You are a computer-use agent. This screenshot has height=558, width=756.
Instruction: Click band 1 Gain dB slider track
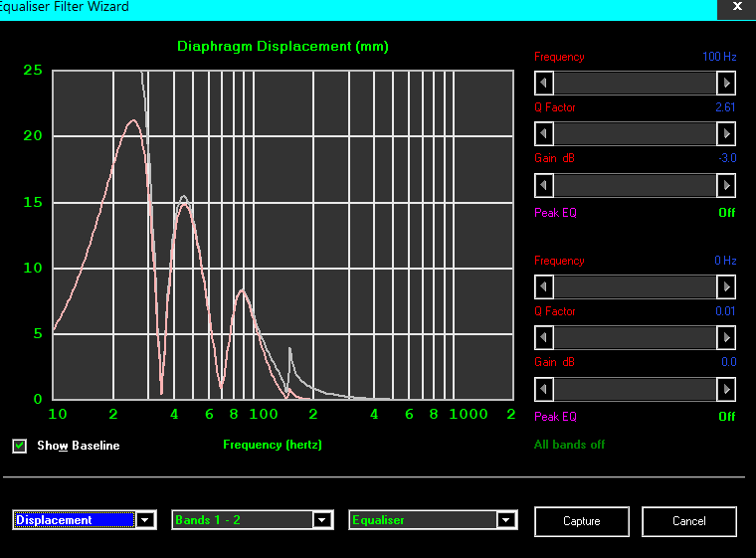[635, 185]
